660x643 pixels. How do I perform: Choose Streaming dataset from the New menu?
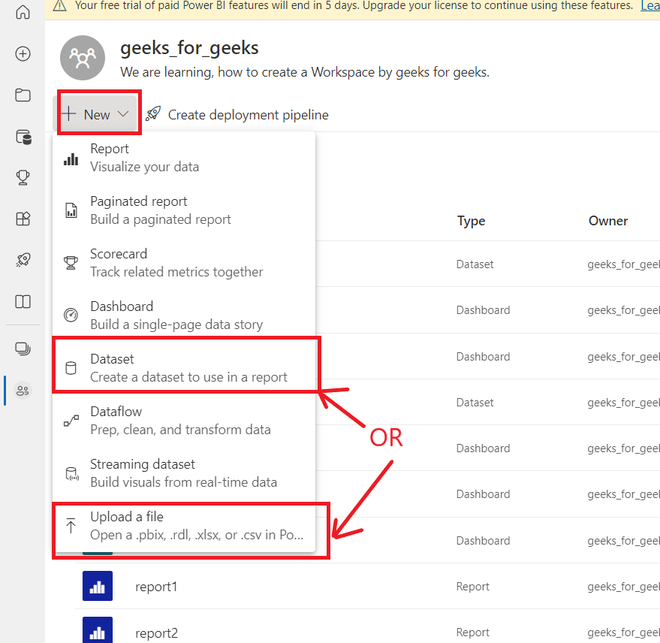pyautogui.click(x=184, y=473)
